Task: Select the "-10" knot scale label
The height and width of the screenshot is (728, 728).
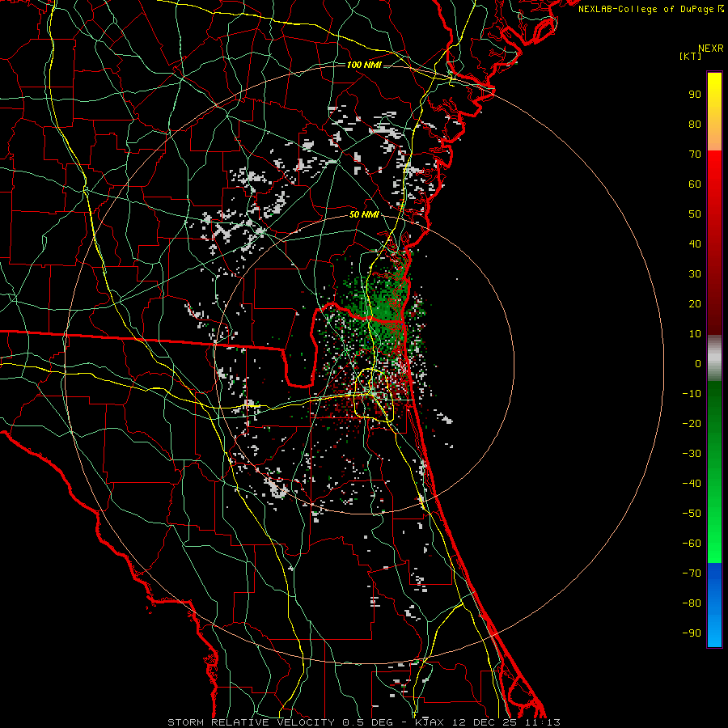Action: coord(692,394)
